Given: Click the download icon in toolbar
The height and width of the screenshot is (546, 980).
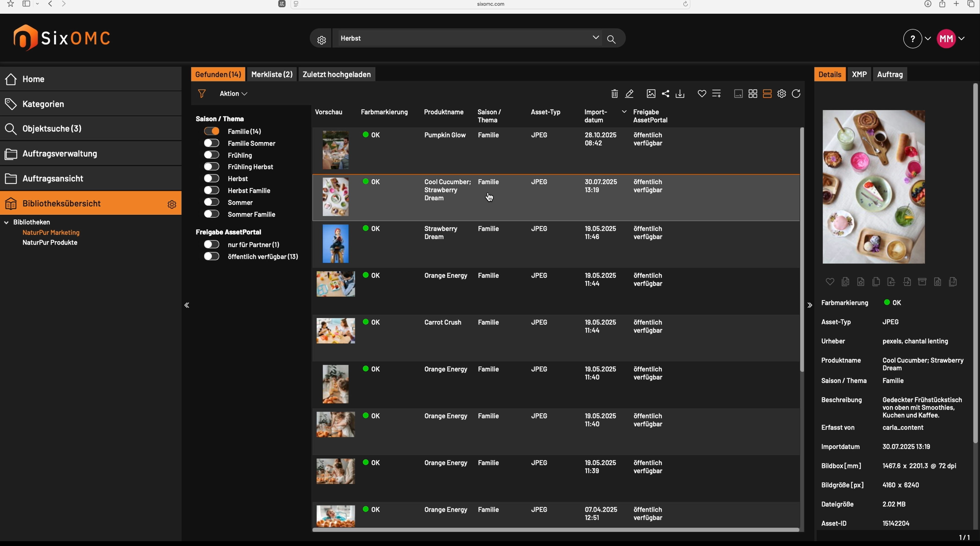Looking at the screenshot, I should (x=680, y=94).
